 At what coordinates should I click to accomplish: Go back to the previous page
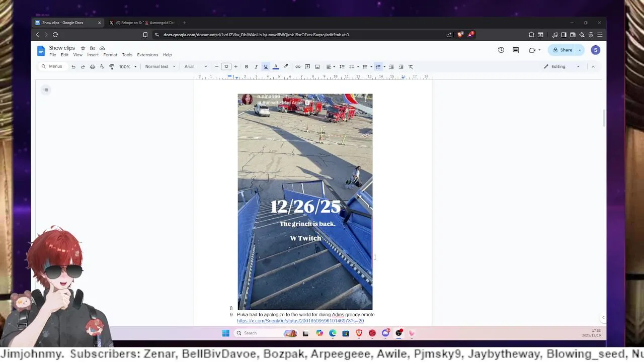(37, 35)
